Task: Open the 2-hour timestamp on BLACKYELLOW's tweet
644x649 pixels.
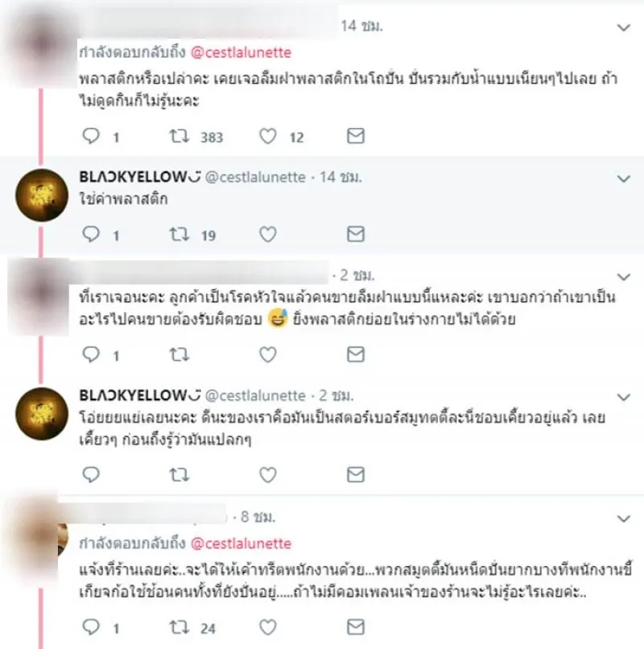Action: (x=336, y=395)
